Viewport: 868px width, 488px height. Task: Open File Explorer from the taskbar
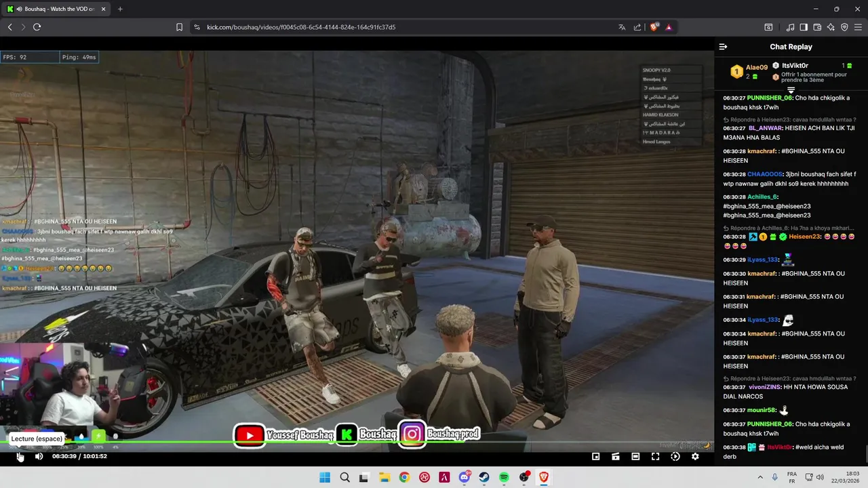tap(384, 478)
